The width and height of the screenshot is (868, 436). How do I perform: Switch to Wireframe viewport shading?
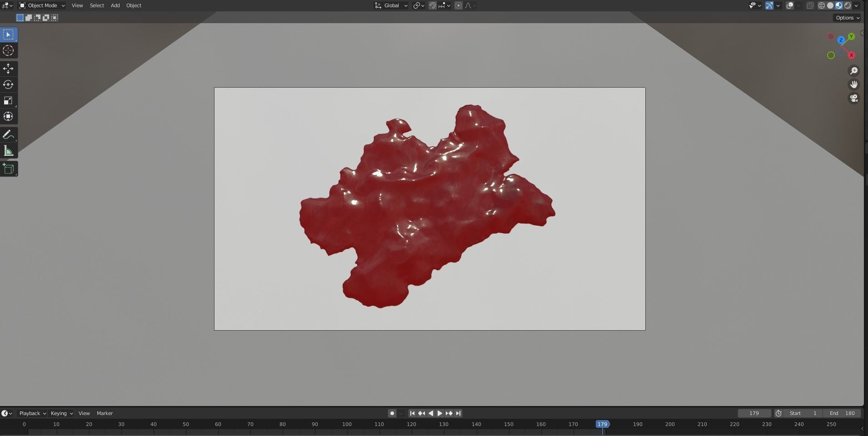click(x=822, y=5)
